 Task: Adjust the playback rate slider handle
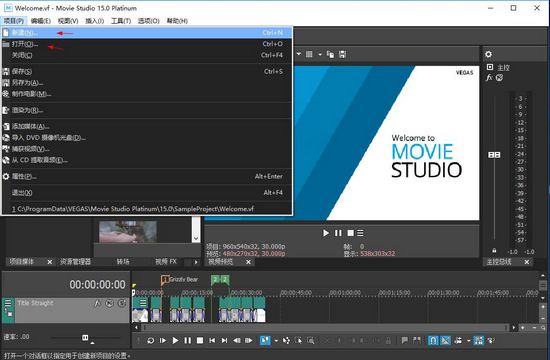[85, 338]
